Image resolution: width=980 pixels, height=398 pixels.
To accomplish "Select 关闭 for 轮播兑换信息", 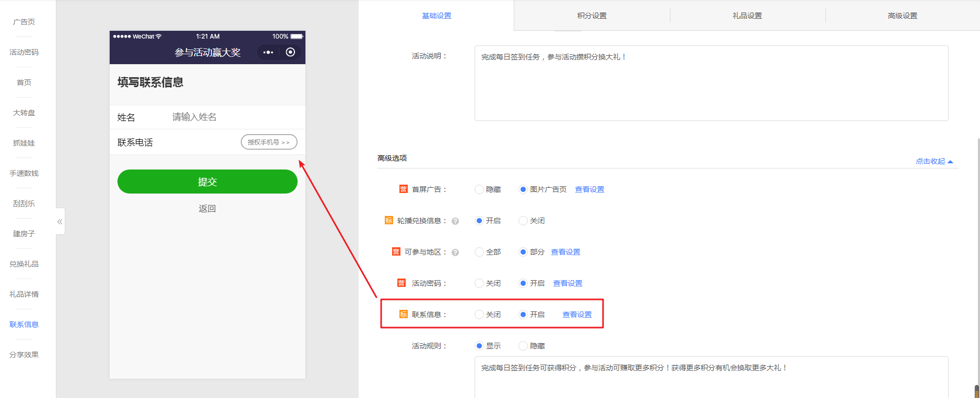I will (523, 221).
